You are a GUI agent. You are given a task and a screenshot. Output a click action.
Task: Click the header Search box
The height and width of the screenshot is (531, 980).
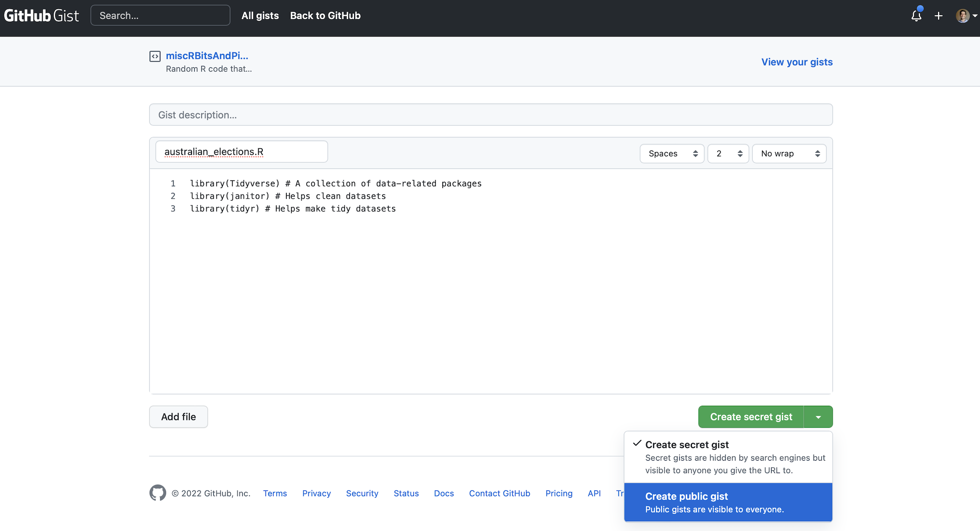tap(160, 16)
